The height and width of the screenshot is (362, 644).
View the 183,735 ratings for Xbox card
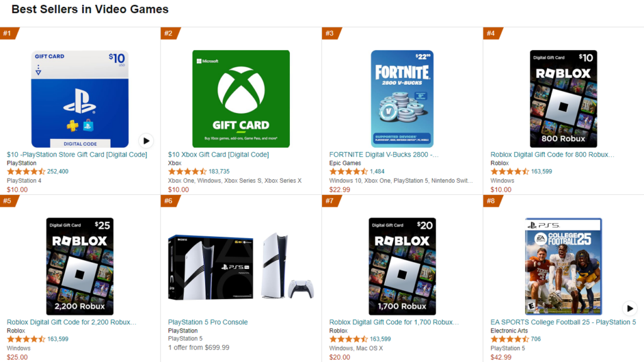(219, 172)
